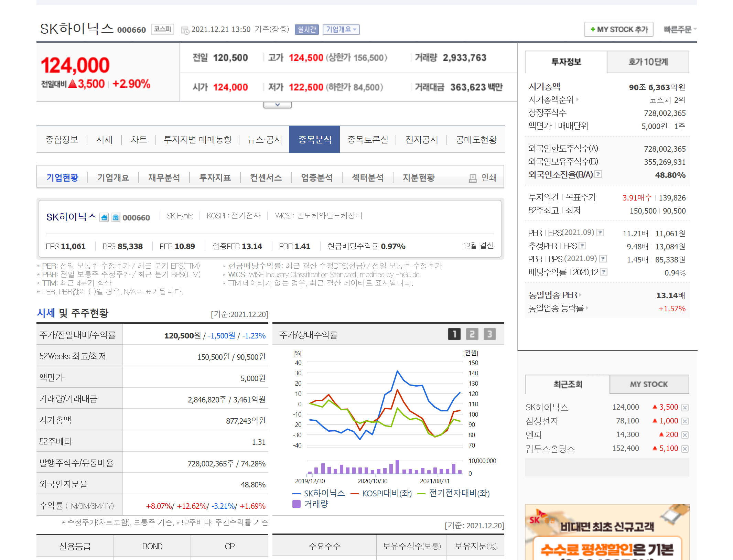The height and width of the screenshot is (560, 733).
Task: Click the 시세 link in 시세 및 주주현황 heading
Action: [46, 313]
